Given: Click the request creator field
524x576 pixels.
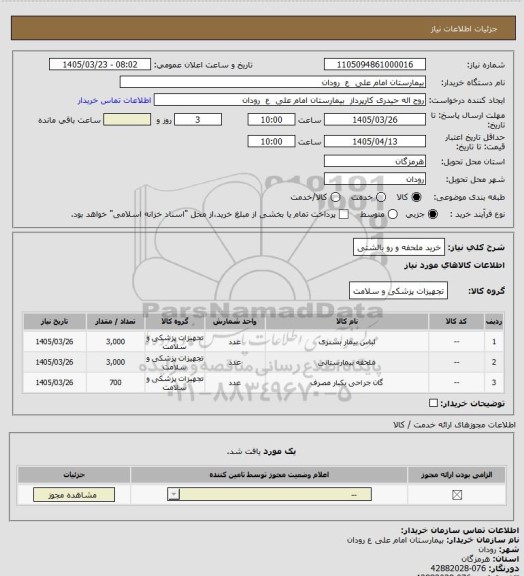Looking at the screenshot, I should click(290, 100).
